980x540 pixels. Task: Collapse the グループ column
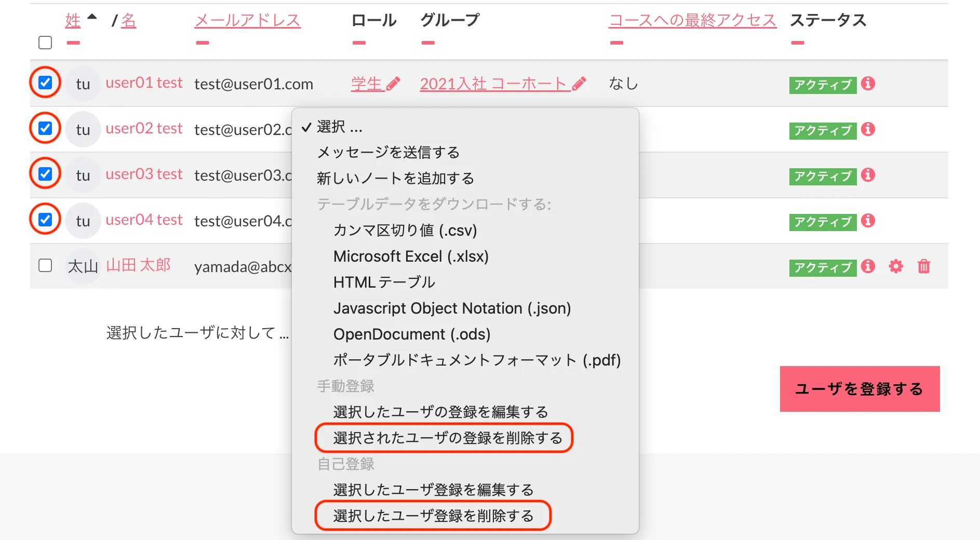click(427, 43)
